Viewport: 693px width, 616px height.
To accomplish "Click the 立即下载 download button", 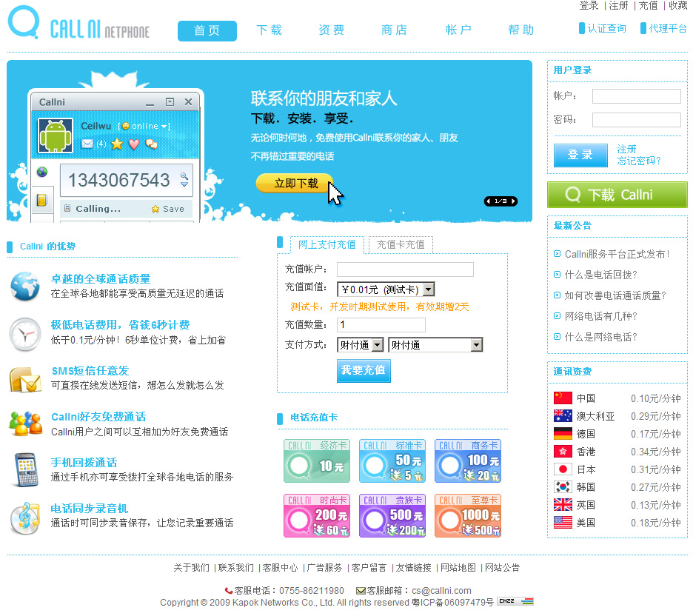I will 295,183.
